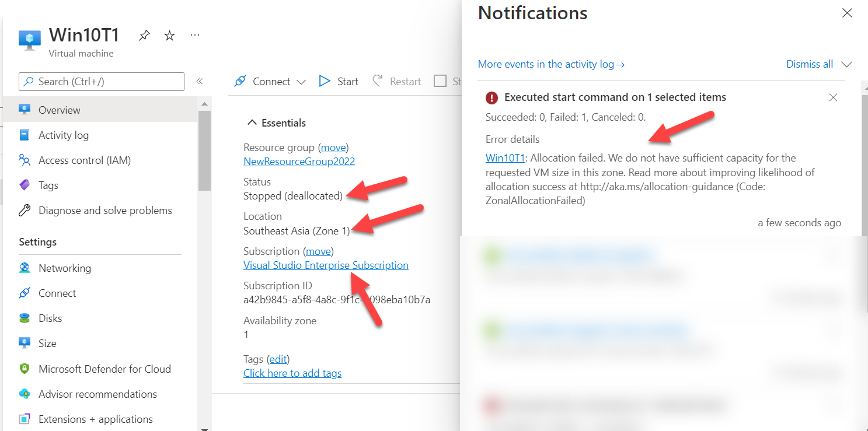Open the Tags sidebar icon
868x431 pixels.
pos(24,185)
